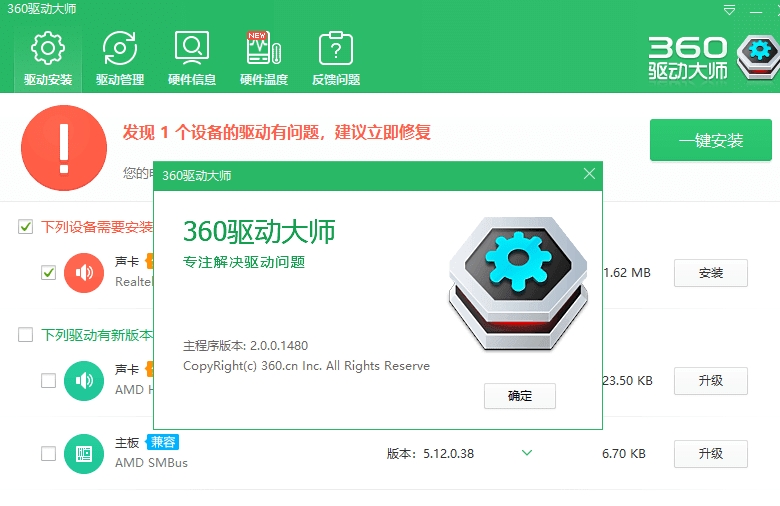Check the AMD SMBus 主板 checkbox

pos(48,453)
